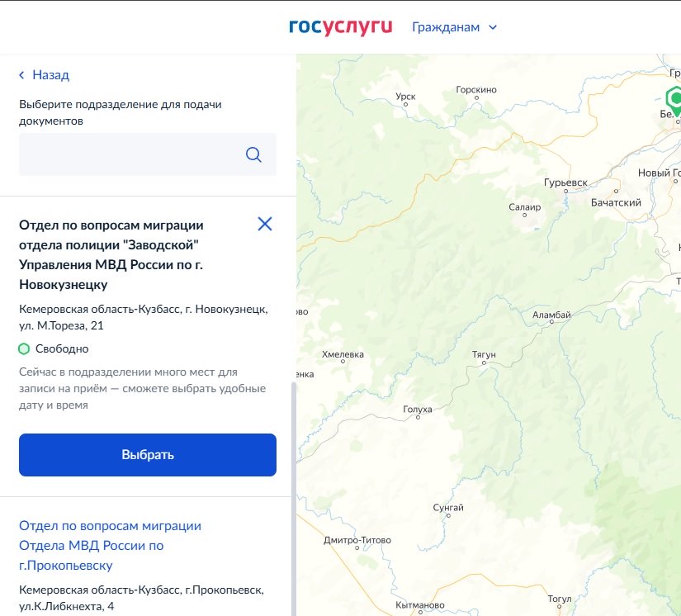The image size is (681, 616).
Task: Click the ул. М.Тореза, 21 address text
Action: coord(61,325)
